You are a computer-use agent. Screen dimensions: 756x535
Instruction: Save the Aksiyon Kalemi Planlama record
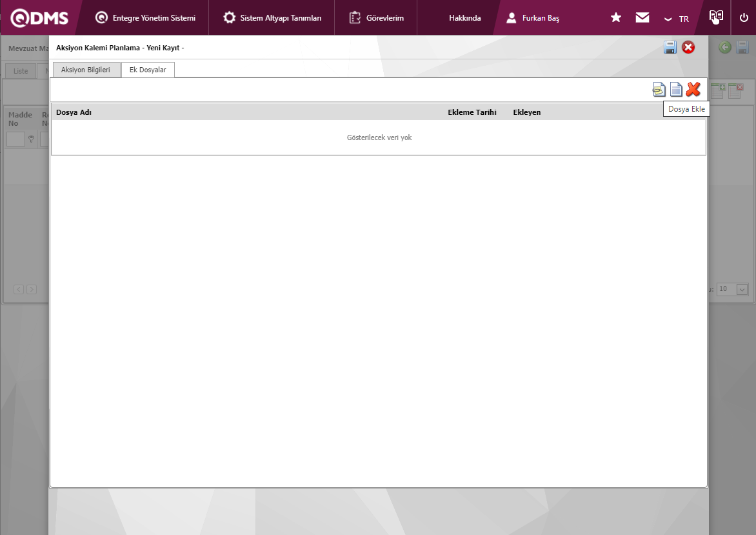tap(670, 47)
